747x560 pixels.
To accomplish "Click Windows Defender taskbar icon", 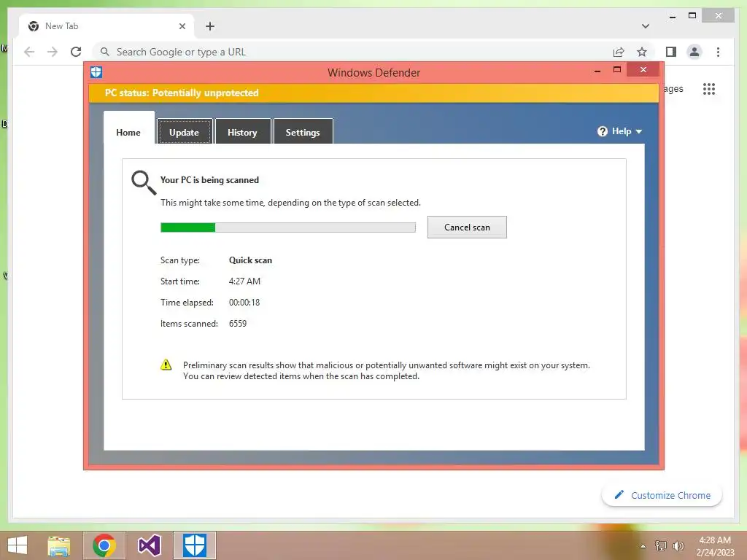I will click(195, 545).
